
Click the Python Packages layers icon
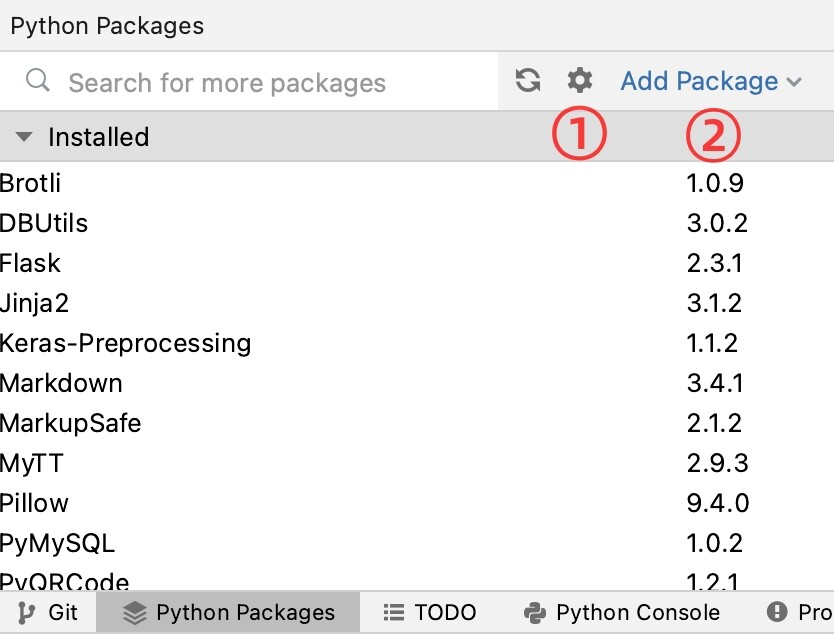tap(134, 613)
